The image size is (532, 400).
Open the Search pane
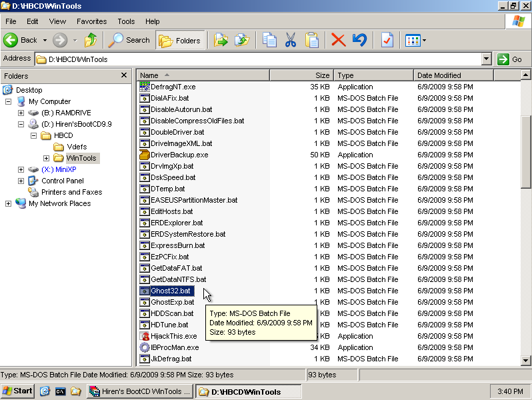(129, 41)
